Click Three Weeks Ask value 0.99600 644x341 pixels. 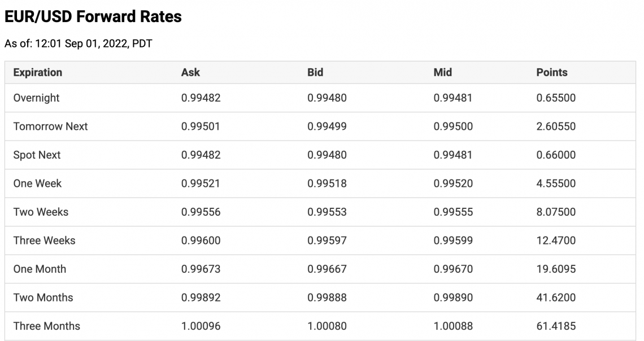click(201, 241)
